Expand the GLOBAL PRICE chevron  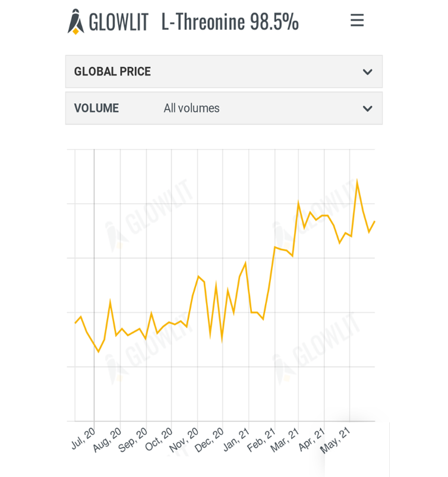(x=368, y=72)
